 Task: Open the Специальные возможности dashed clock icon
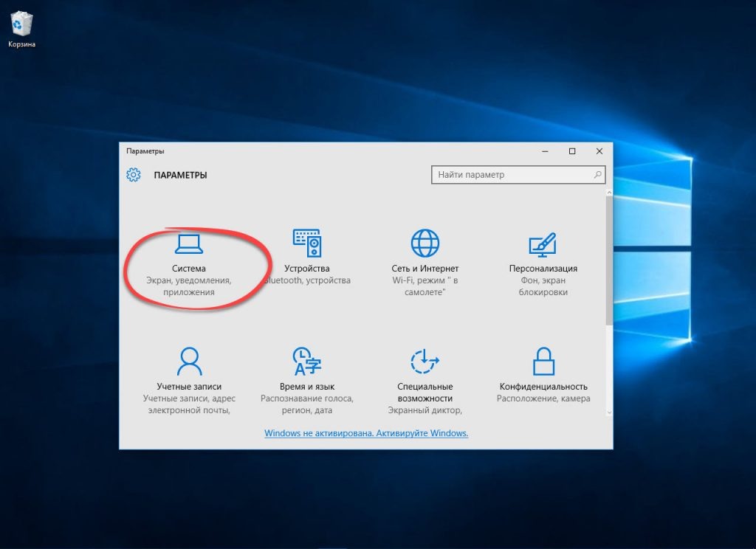425,361
